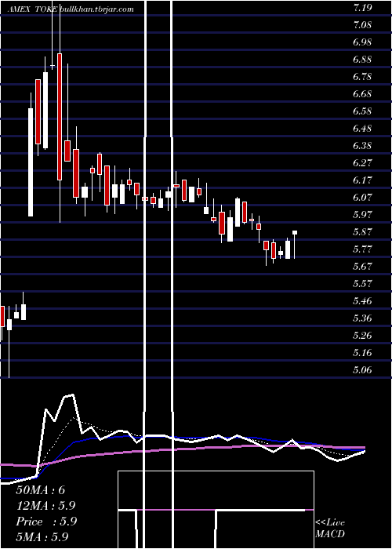Image resolution: width=392 pixels, height=549 pixels.
Task: Click the 5.36 price axis label
Action: pyautogui.click(x=362, y=318)
